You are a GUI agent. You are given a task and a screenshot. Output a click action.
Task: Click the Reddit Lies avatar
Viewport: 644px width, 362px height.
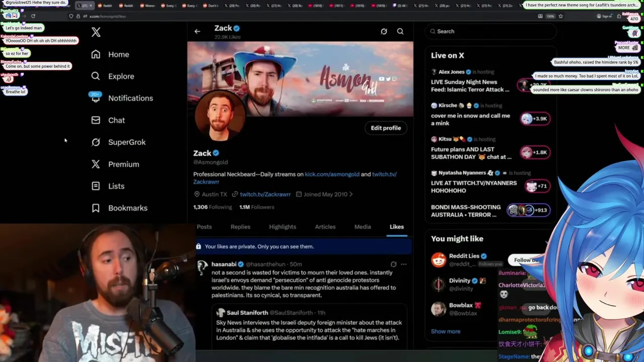[439, 259]
